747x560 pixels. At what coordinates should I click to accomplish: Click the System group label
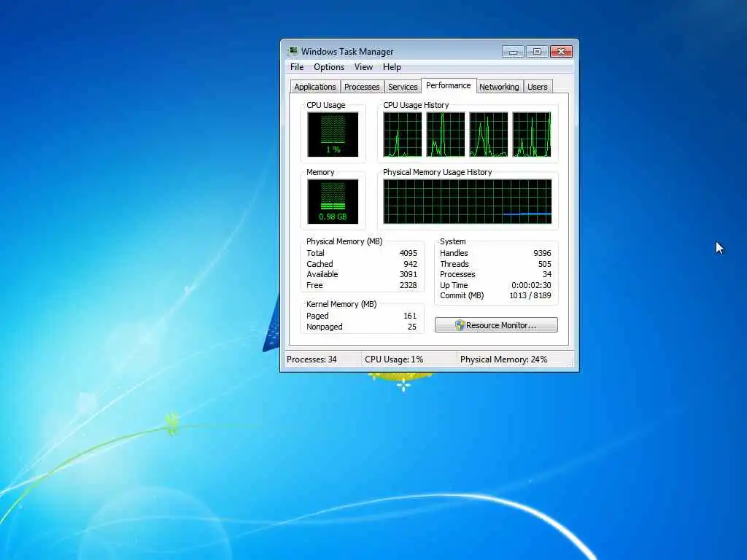point(452,241)
